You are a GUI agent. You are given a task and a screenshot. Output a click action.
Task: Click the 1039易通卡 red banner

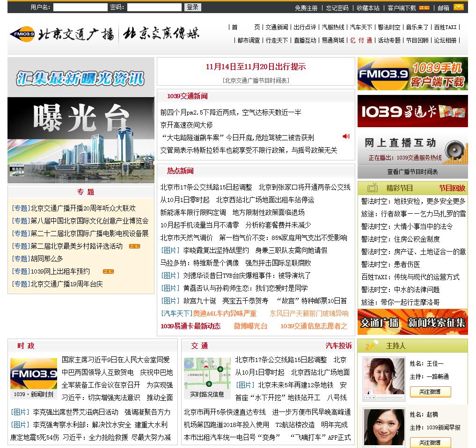pos(412,111)
